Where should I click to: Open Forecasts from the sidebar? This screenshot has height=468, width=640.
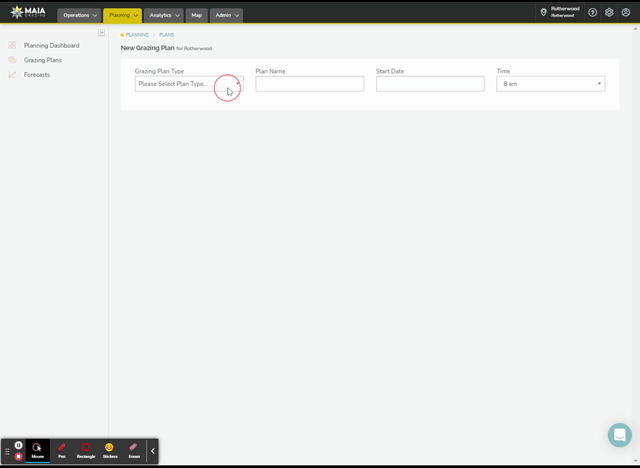tap(37, 75)
